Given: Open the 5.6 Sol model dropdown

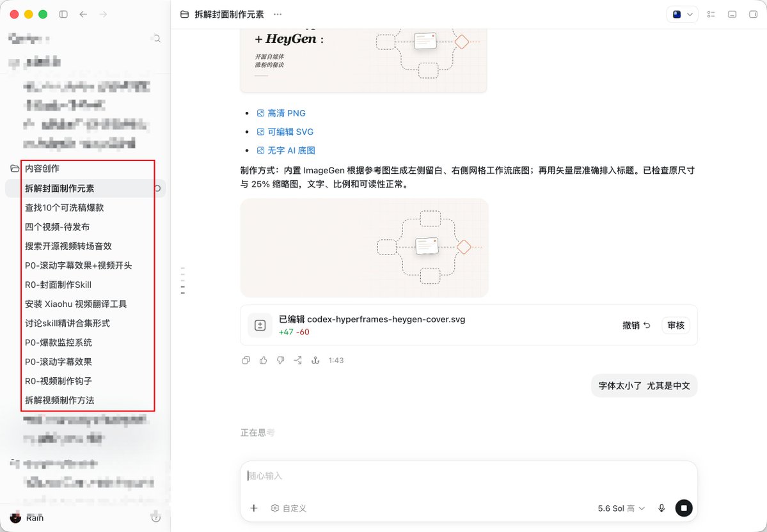Looking at the screenshot, I should (621, 508).
